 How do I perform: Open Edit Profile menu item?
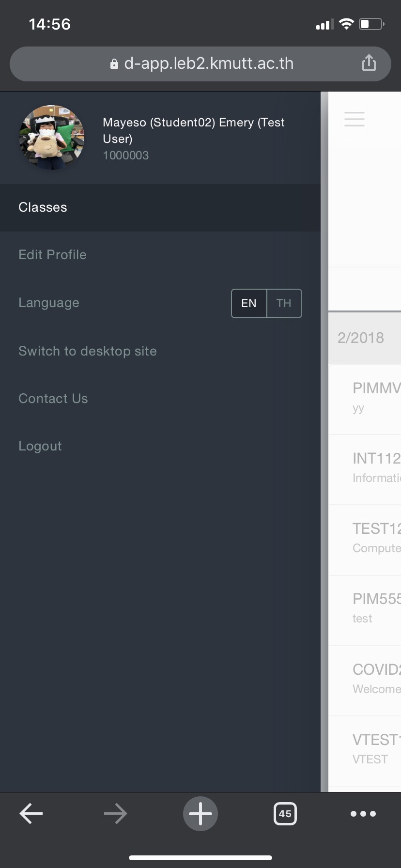(160, 255)
